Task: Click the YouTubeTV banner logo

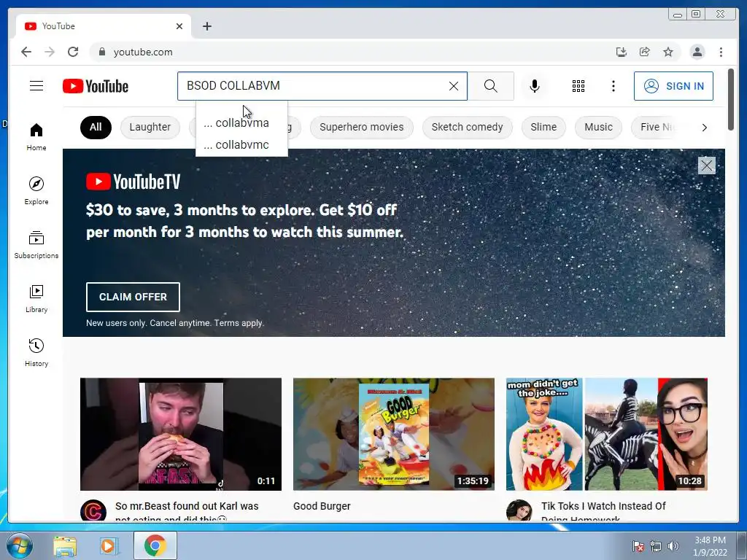Action: [x=133, y=182]
